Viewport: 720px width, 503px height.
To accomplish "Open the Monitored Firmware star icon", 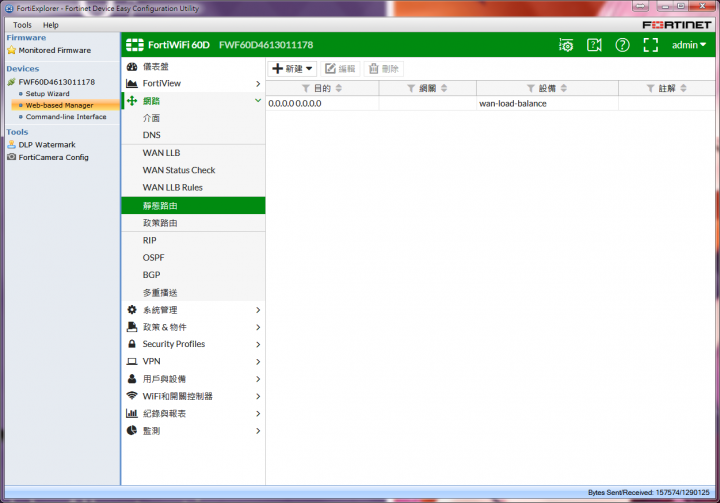I will (11, 50).
